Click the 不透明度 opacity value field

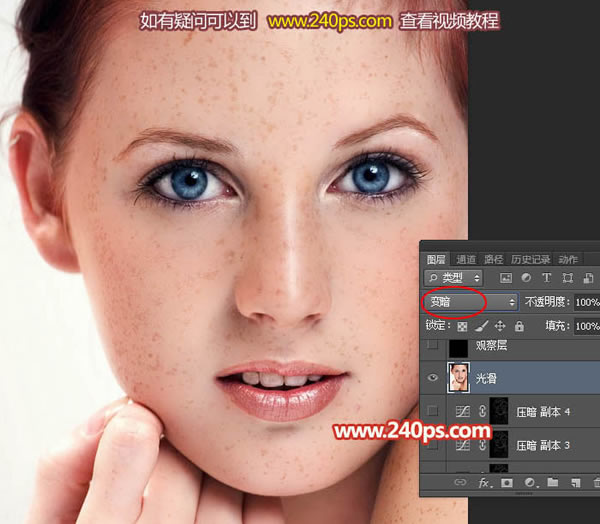(x=587, y=301)
